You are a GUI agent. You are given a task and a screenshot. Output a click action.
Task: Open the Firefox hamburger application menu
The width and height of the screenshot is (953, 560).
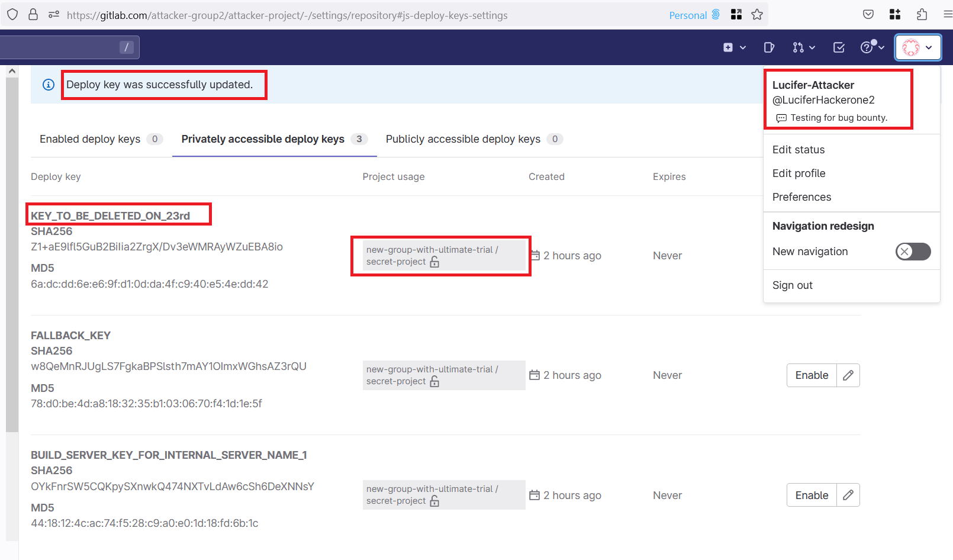[x=947, y=15]
